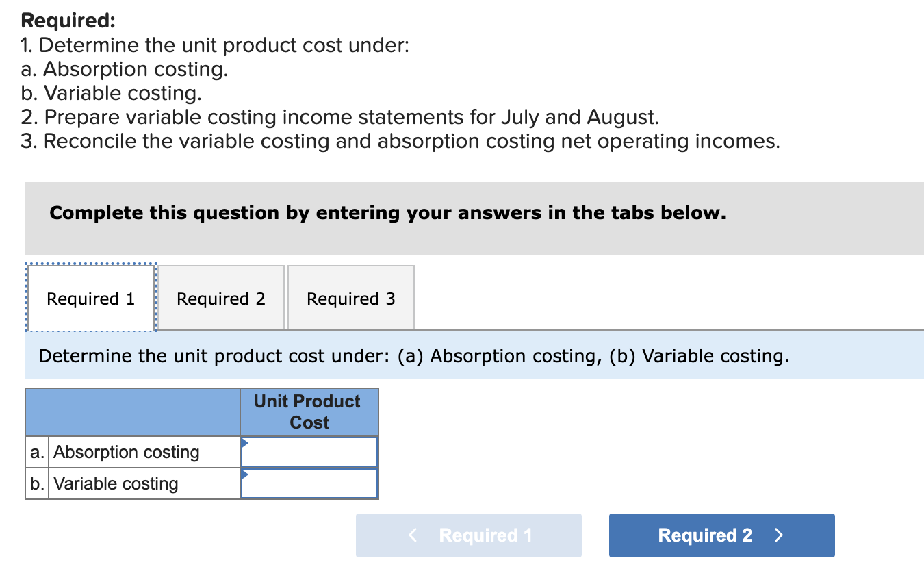
Task: Toggle selection of the Absorption costing row
Action: tap(144, 452)
